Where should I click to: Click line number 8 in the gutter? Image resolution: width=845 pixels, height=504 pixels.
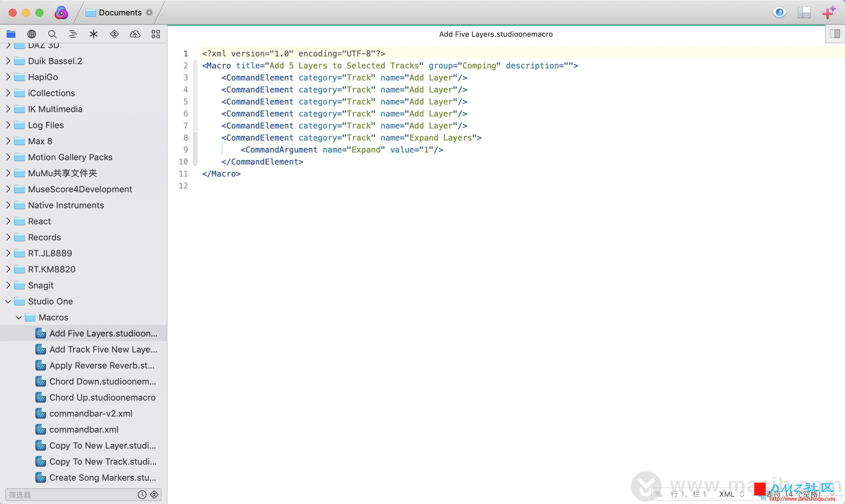click(x=185, y=138)
